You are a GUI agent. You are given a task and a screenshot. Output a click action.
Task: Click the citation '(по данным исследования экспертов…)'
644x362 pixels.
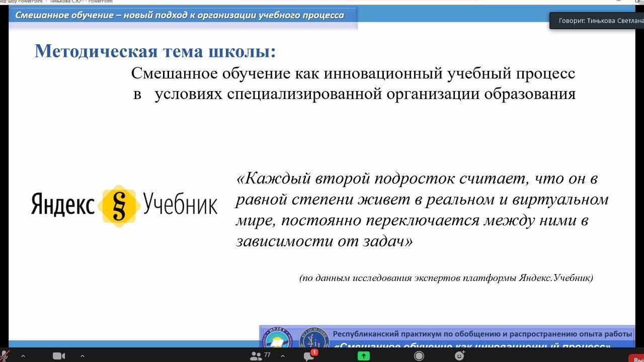[446, 278]
